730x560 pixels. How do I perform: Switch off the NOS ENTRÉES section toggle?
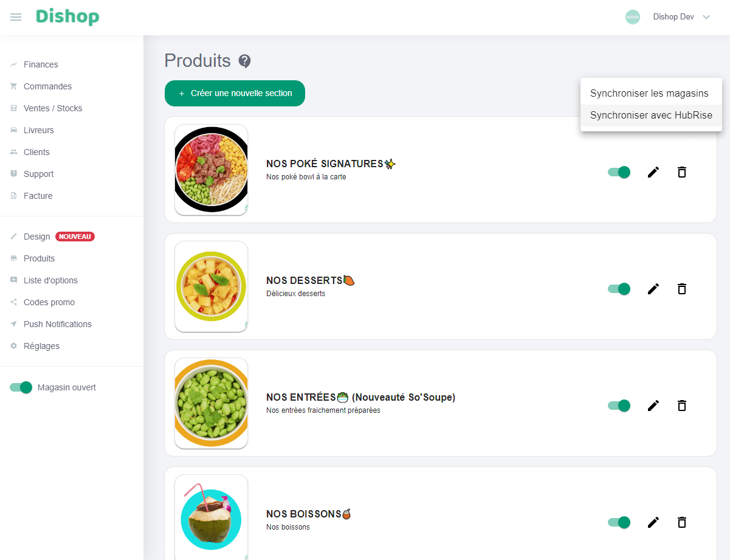[619, 406]
